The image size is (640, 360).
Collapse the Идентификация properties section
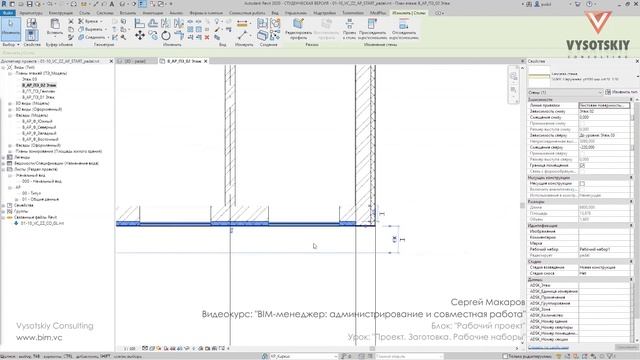[x=631, y=226]
